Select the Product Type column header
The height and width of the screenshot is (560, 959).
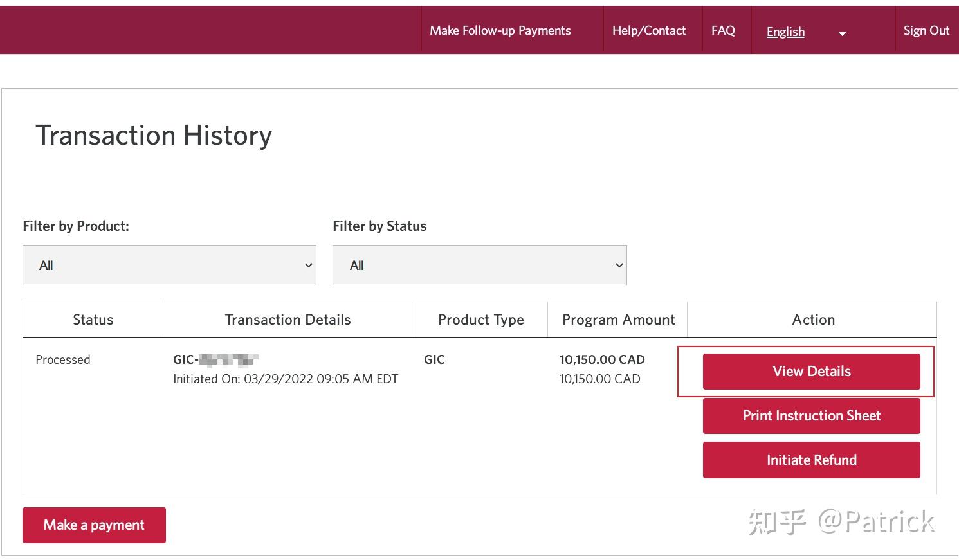tap(480, 320)
